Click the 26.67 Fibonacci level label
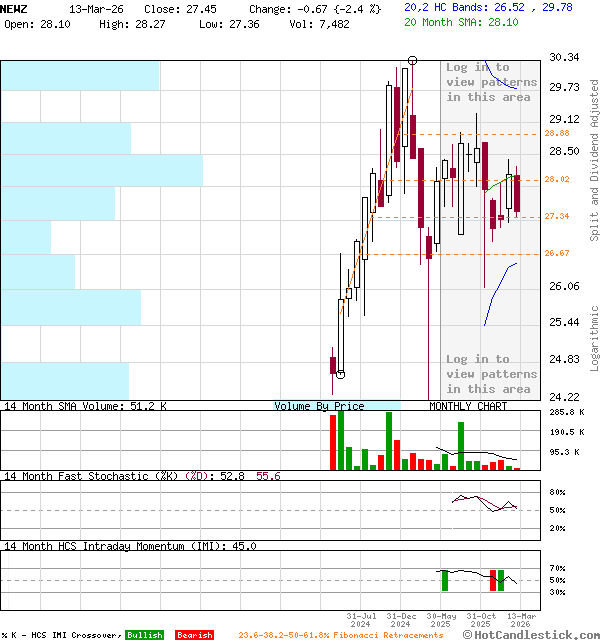 557,254
